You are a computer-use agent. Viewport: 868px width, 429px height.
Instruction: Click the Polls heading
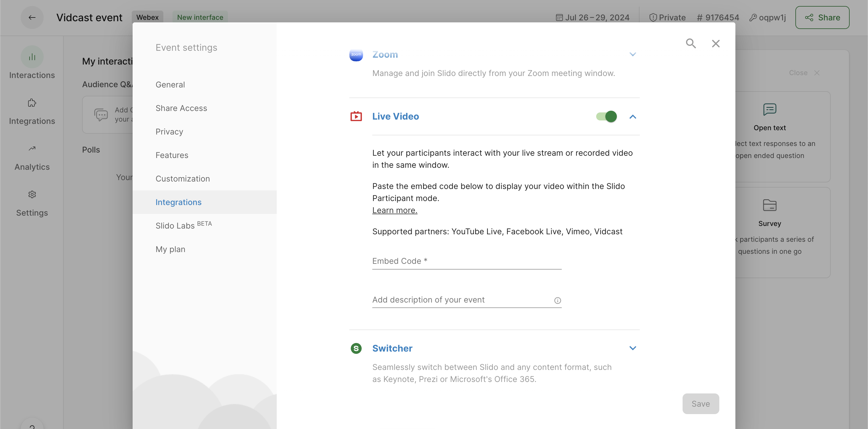(91, 150)
